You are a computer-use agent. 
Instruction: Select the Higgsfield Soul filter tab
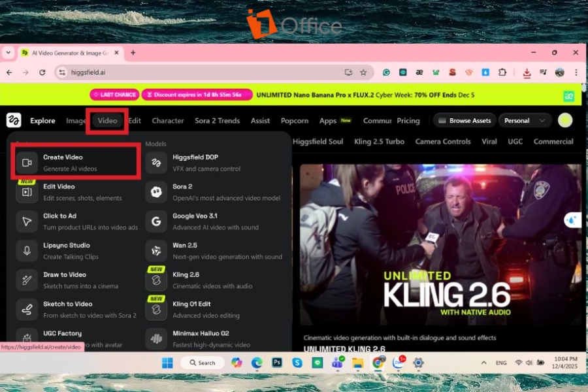point(318,141)
